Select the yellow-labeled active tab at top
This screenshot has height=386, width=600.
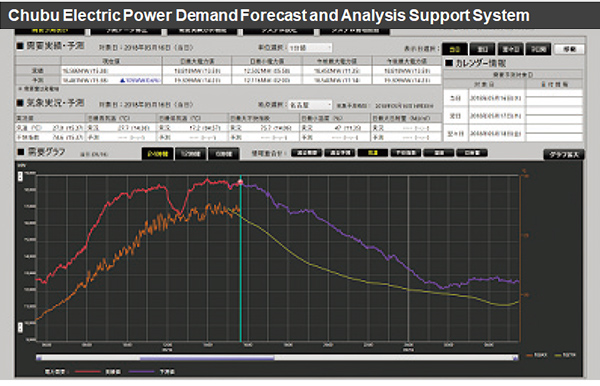[50, 31]
